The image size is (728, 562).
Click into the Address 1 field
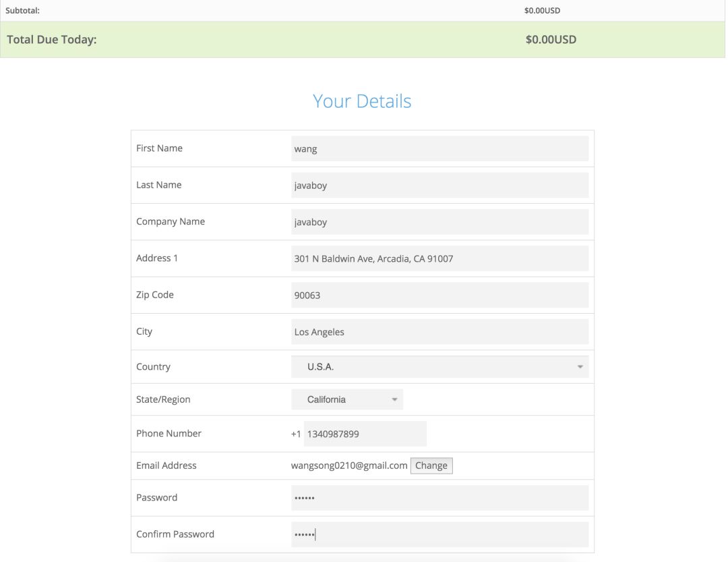(439, 258)
